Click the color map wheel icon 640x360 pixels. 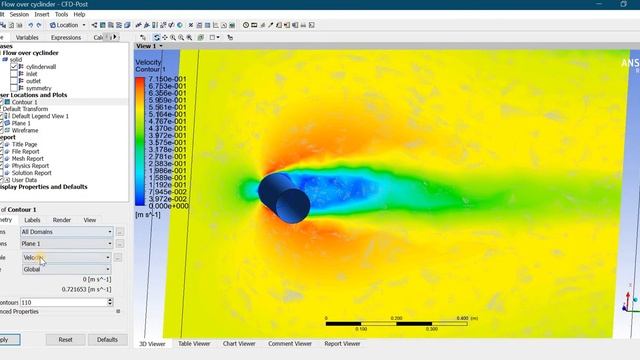[x=180, y=25]
